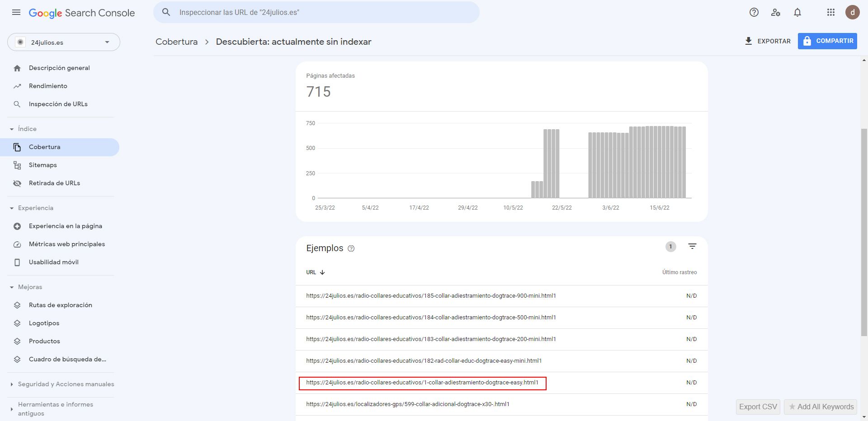
Task: Click the COMPARTIR button
Action: pyautogui.click(x=827, y=41)
